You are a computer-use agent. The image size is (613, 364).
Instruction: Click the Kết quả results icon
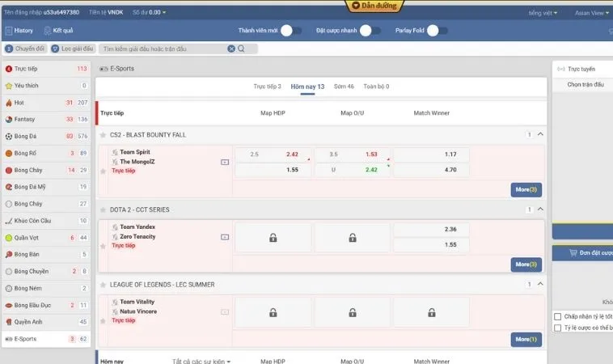[46, 31]
